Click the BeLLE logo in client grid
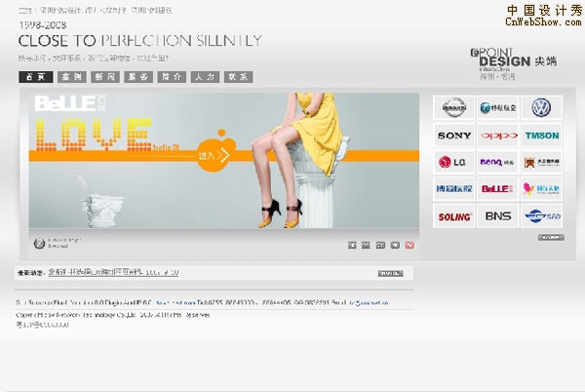 (497, 189)
